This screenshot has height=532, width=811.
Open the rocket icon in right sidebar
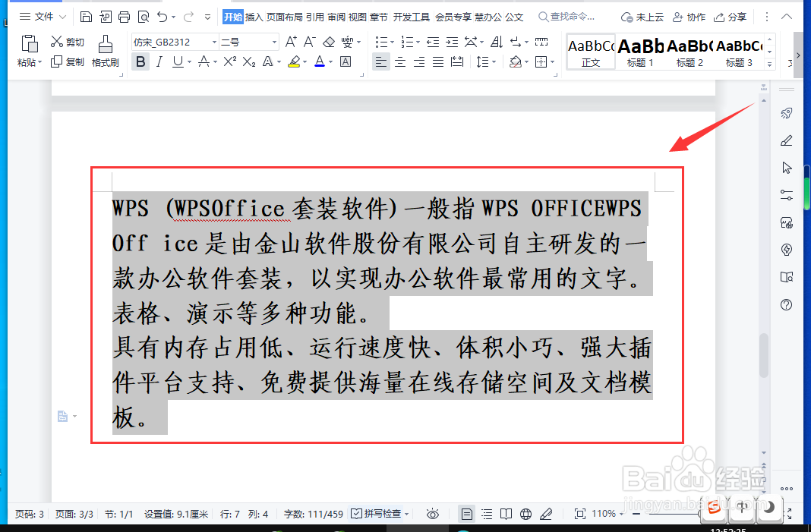(x=786, y=113)
